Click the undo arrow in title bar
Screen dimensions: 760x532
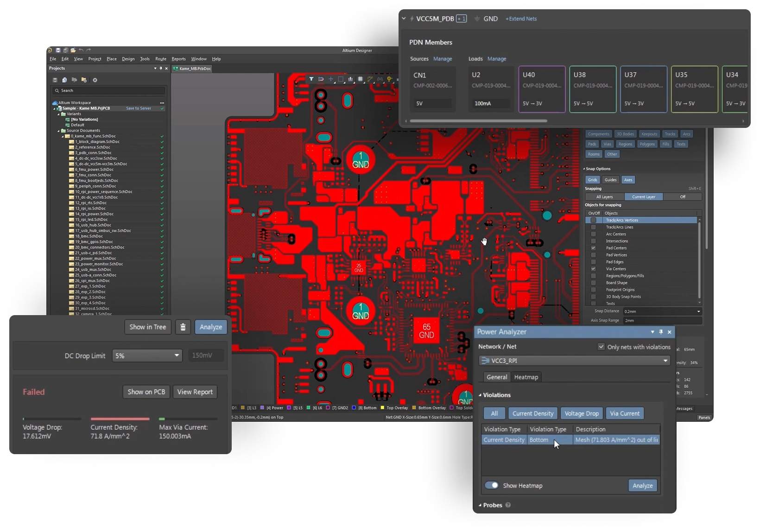(81, 50)
